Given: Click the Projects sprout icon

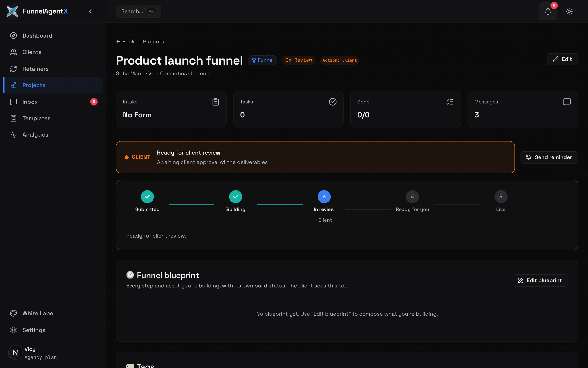Looking at the screenshot, I should point(13,85).
